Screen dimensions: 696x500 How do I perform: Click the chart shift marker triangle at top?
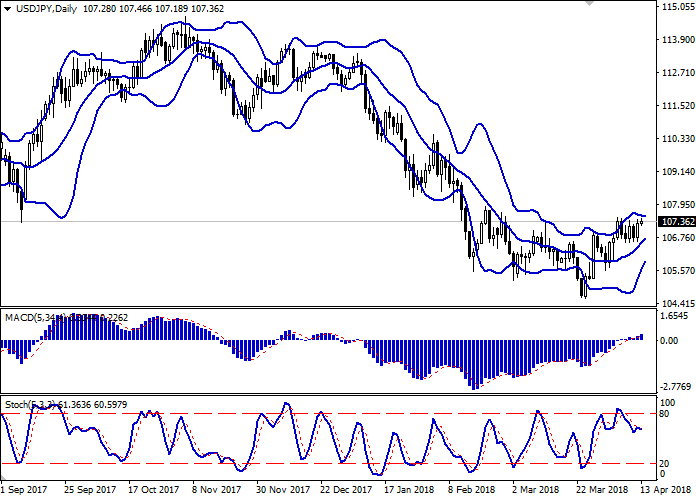[589, 3]
